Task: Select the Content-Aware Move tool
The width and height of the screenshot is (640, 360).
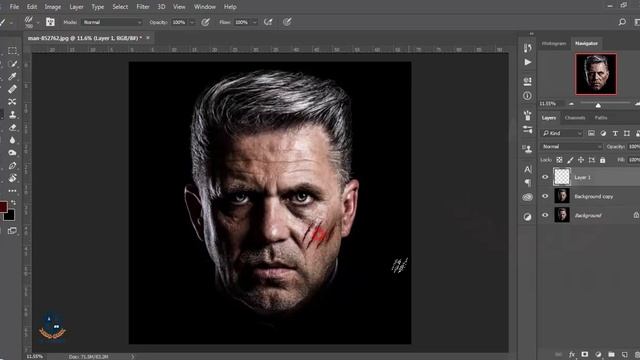Action: (x=12, y=102)
